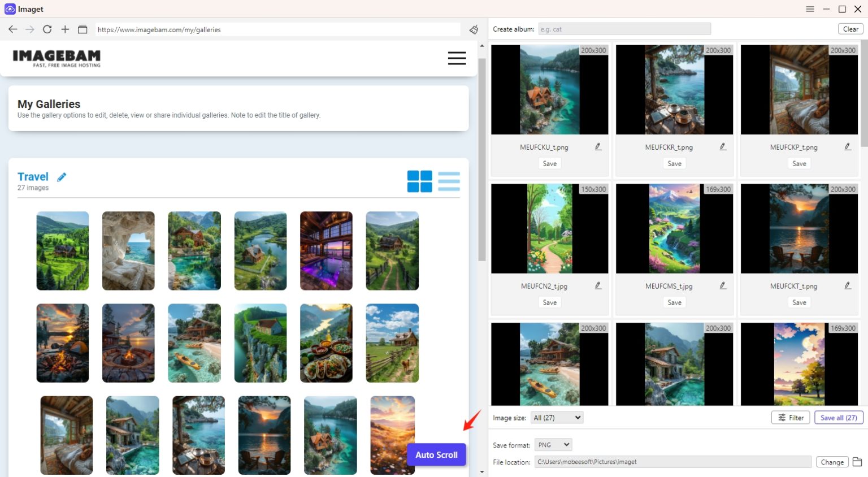This screenshot has width=868, height=477.
Task: Open the Imaget hamburger menu
Action: (810, 9)
